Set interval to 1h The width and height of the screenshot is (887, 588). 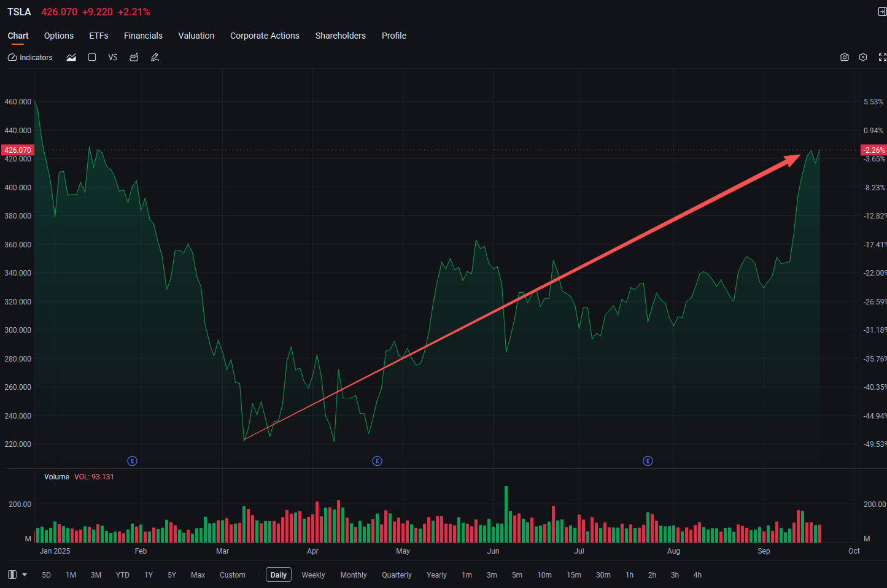click(x=630, y=575)
